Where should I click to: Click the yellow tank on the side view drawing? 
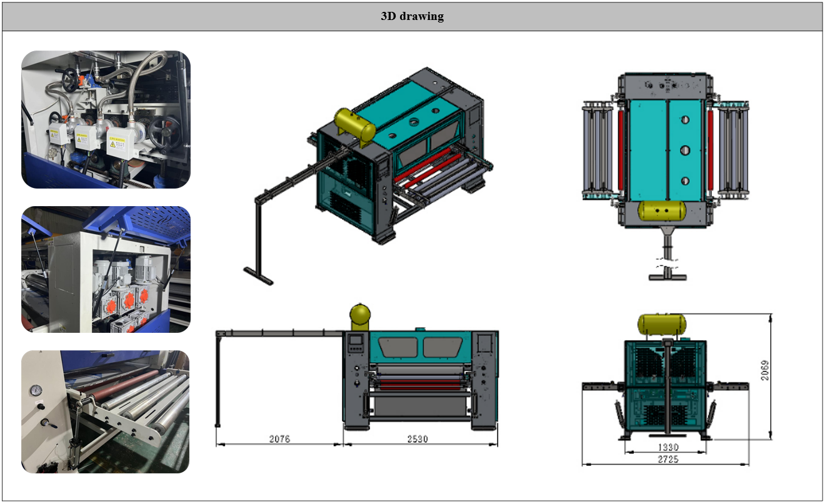tap(359, 316)
